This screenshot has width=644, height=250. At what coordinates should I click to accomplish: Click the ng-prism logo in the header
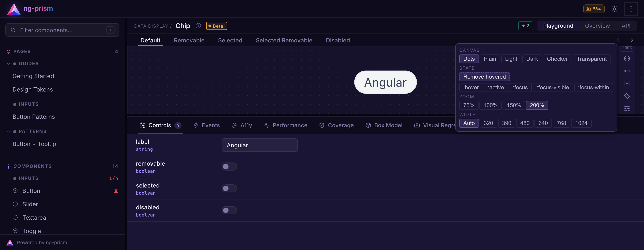30,9
